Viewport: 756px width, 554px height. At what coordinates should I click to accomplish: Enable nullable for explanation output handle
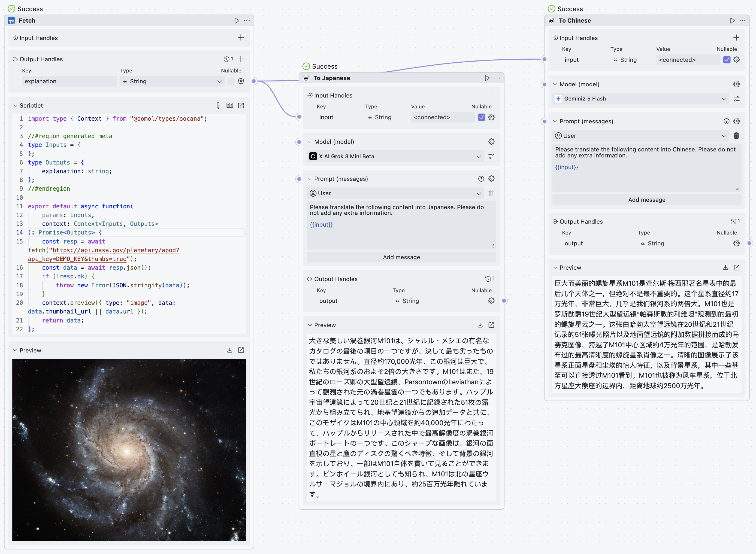[231, 81]
